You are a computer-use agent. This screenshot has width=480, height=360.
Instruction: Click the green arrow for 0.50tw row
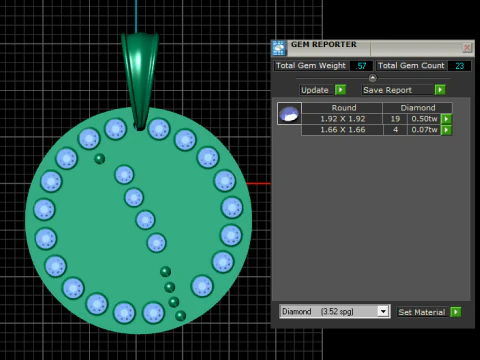pyautogui.click(x=446, y=119)
